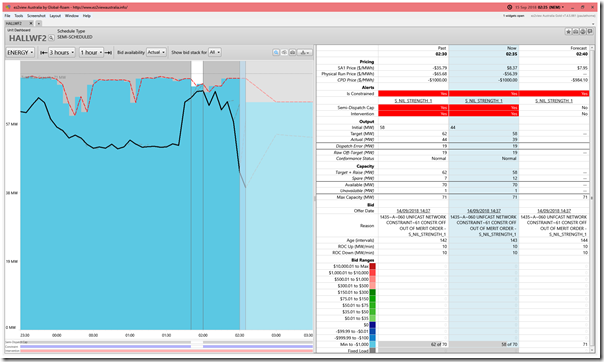Open the 3 hours lookback dropdown
Image resolution: width=604 pixels, height=362 pixels.
(x=62, y=52)
